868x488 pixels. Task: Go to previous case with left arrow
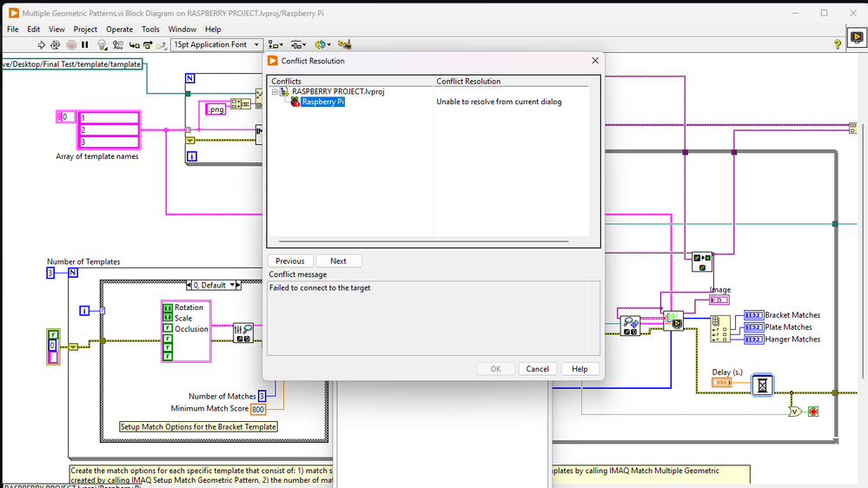click(x=189, y=285)
